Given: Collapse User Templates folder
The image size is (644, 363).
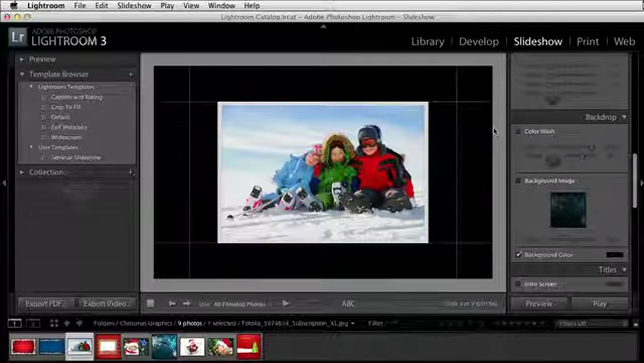Looking at the screenshot, I should coord(31,147).
